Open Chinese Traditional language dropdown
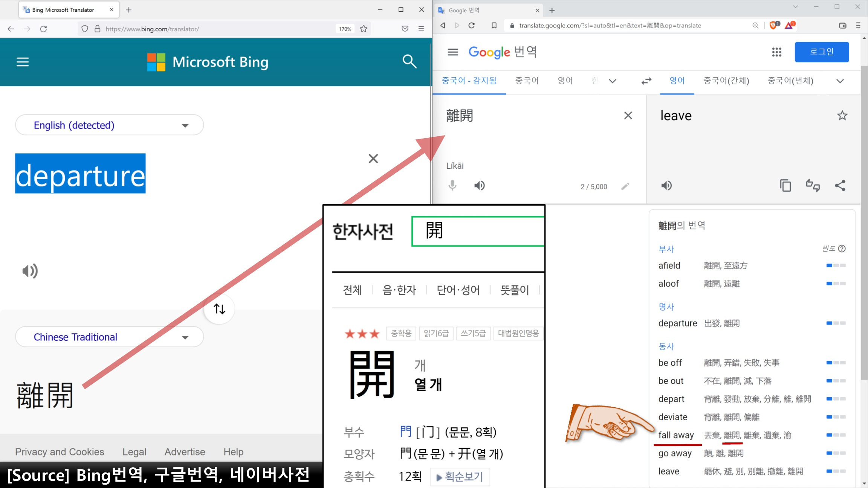The height and width of the screenshot is (488, 868). [109, 337]
